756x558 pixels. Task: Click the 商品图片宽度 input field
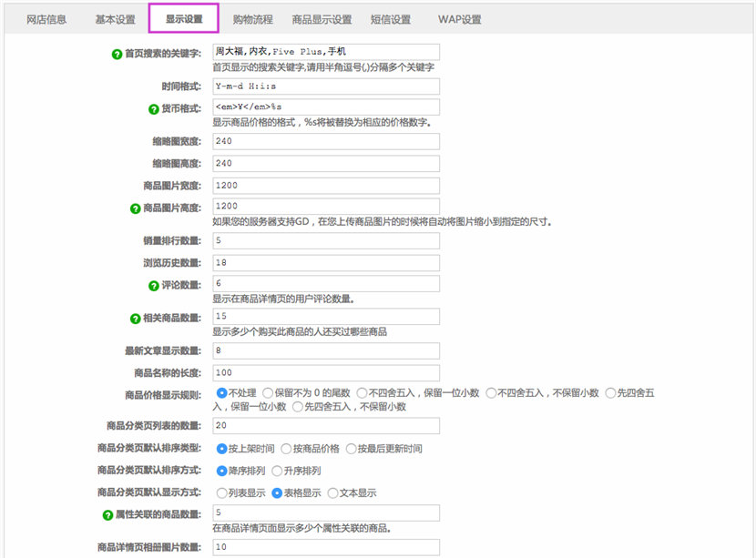pos(326,186)
